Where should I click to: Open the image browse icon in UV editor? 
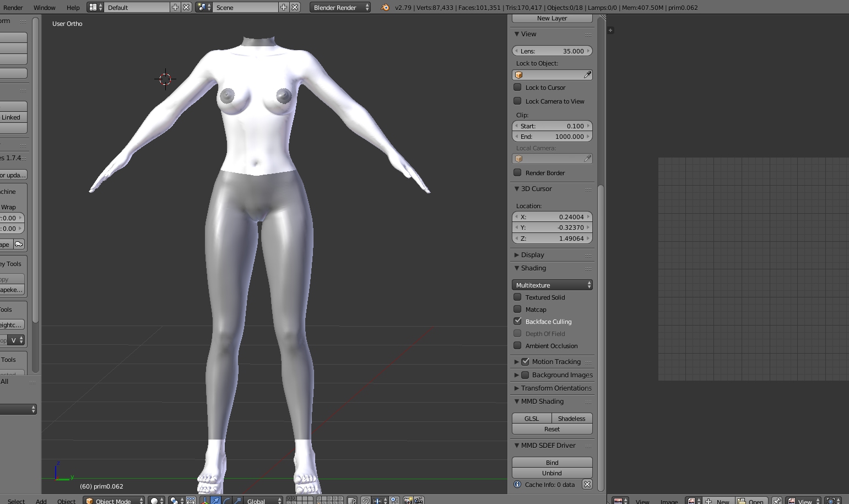tap(694, 501)
